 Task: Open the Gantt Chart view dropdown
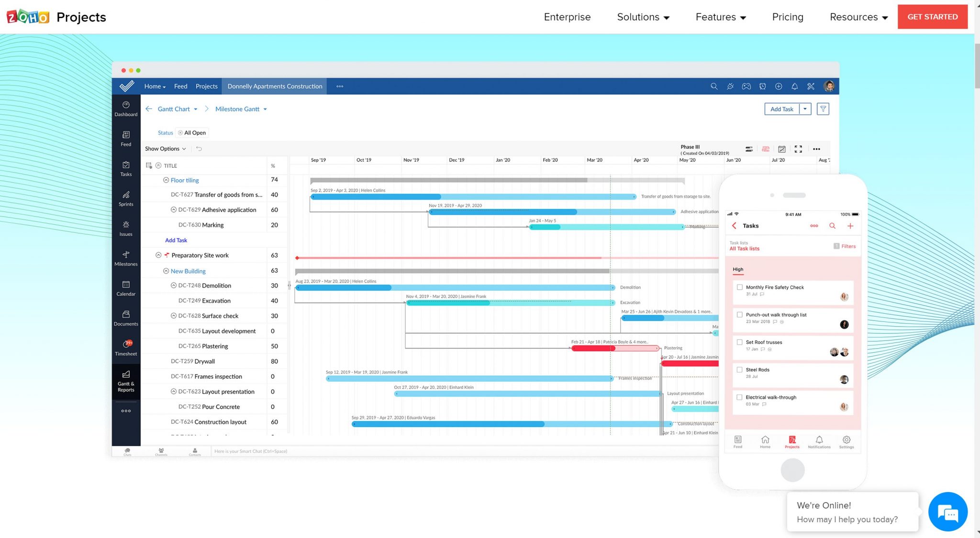[178, 109]
